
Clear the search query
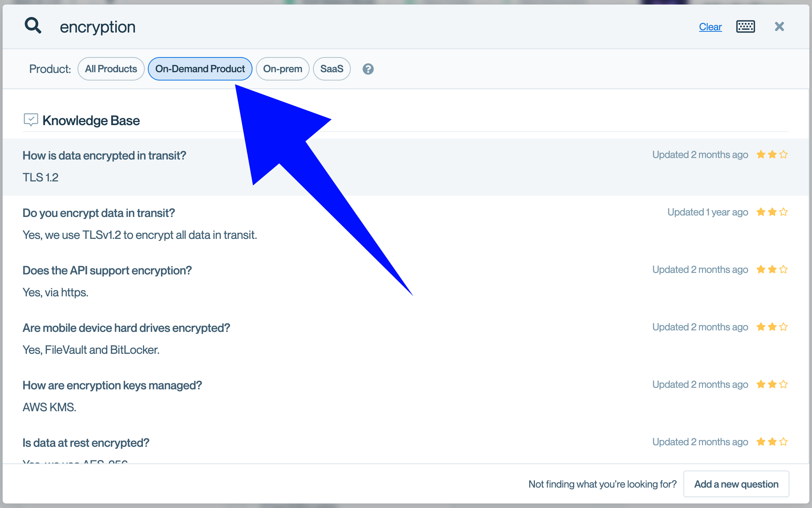[x=710, y=27]
